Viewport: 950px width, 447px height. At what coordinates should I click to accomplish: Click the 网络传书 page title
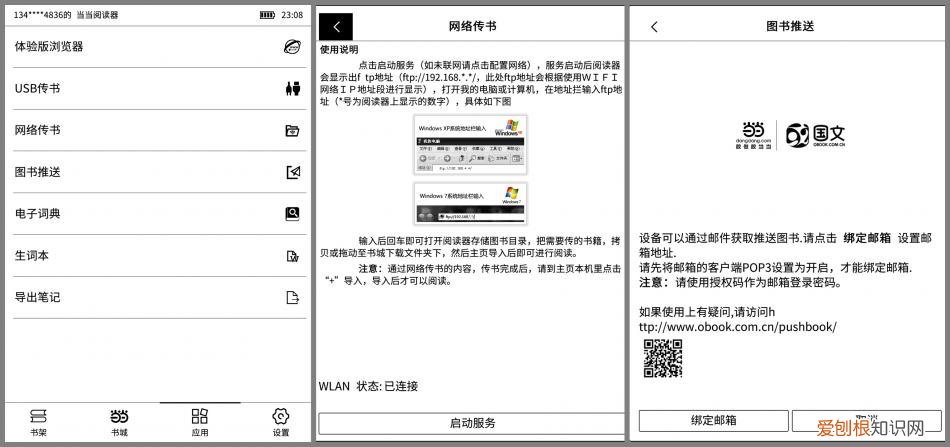[473, 26]
